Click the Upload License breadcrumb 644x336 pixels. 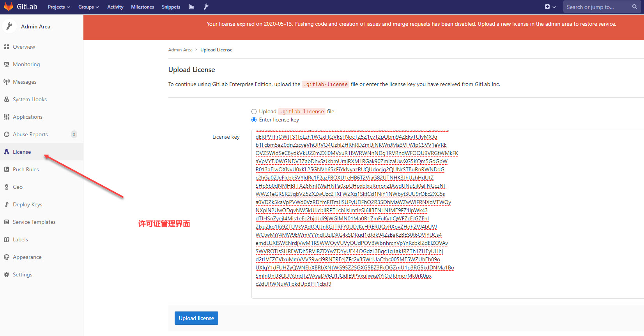coord(216,50)
